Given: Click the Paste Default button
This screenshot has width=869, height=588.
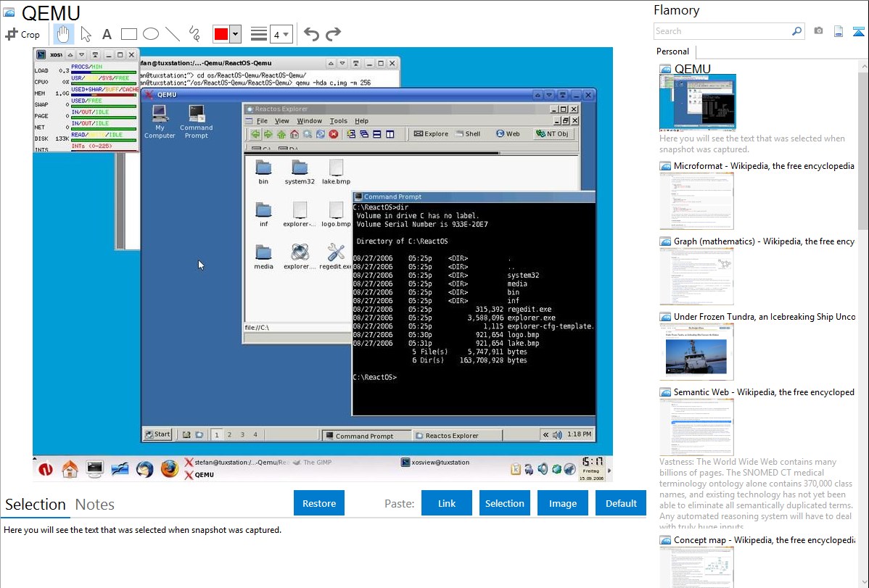Looking at the screenshot, I should click(x=621, y=503).
